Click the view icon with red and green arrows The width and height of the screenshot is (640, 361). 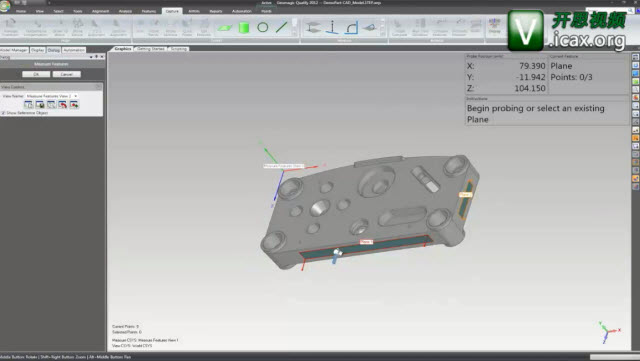[x=74, y=105]
